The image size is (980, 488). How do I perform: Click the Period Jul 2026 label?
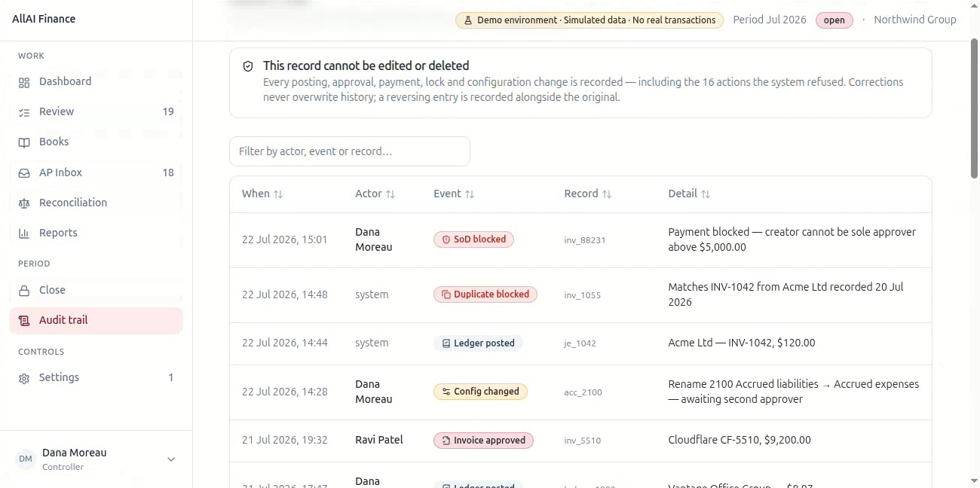click(770, 20)
